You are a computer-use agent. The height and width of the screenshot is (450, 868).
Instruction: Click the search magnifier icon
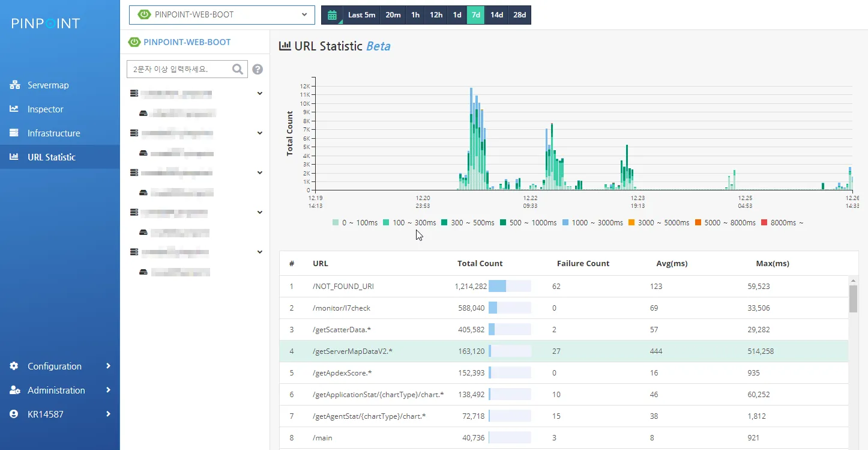click(x=238, y=69)
